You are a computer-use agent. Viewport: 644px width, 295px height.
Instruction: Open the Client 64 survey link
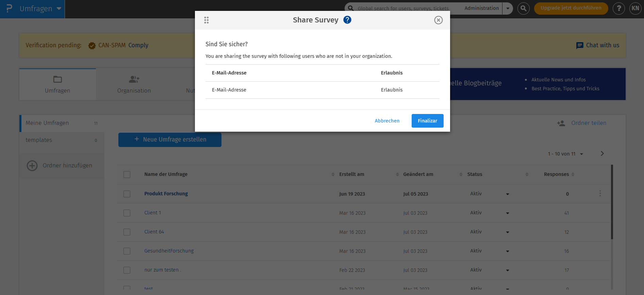point(154,232)
